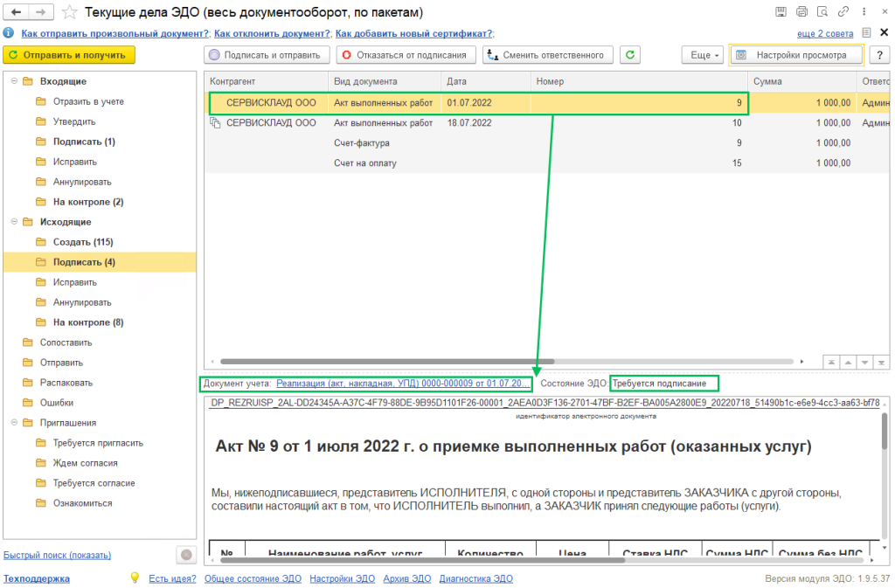895x588 pixels.
Task: Click the back navigation arrow
Action: tap(17, 13)
